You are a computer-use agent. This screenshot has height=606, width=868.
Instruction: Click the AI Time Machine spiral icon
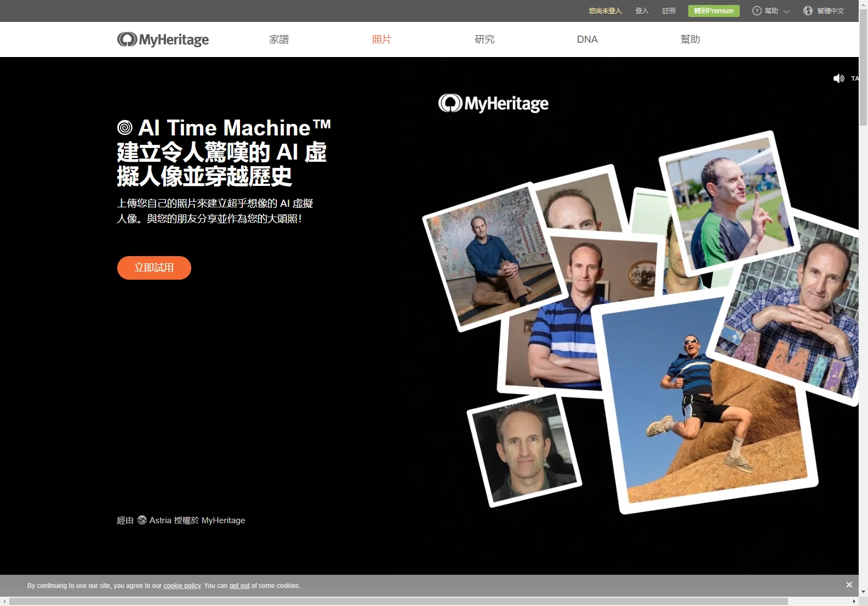[125, 128]
